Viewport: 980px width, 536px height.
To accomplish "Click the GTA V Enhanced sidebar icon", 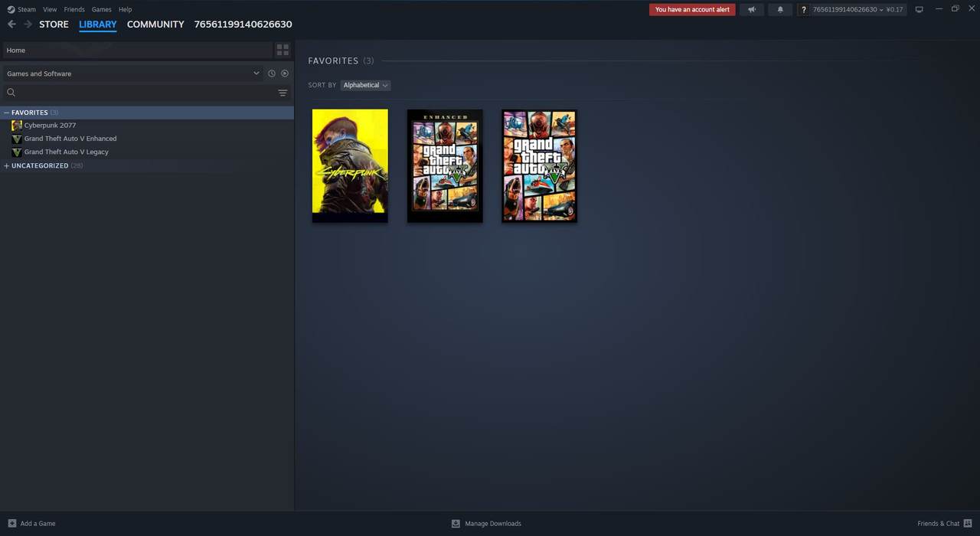I will coord(17,139).
